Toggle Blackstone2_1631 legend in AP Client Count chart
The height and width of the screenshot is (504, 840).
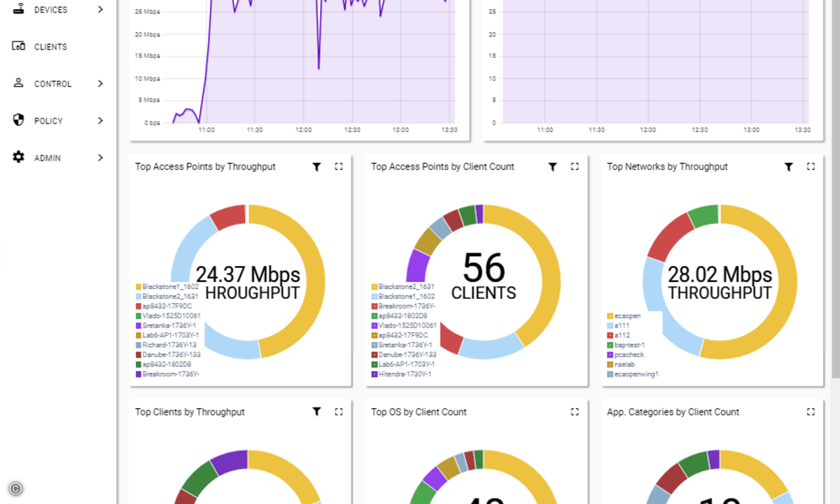coord(403,287)
